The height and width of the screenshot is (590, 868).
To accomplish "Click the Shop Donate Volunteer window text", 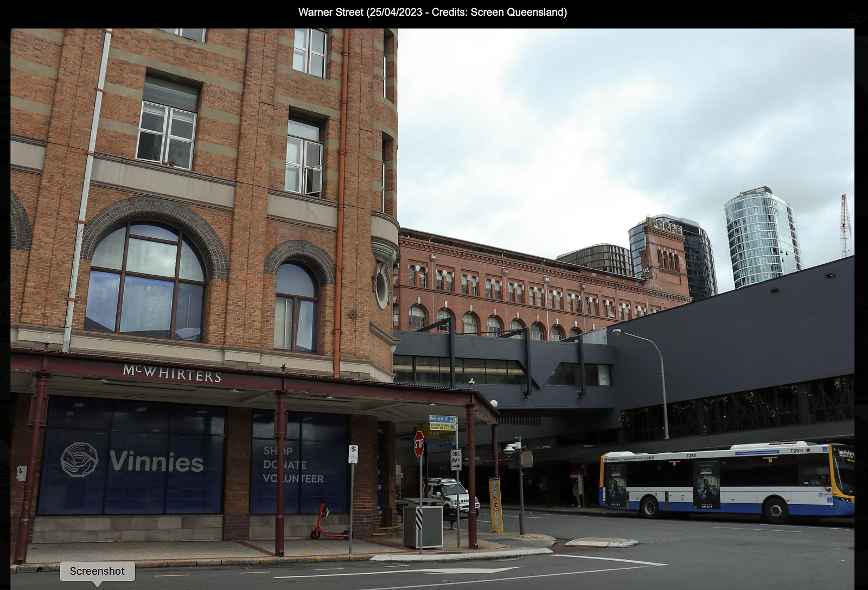I will 292,465.
